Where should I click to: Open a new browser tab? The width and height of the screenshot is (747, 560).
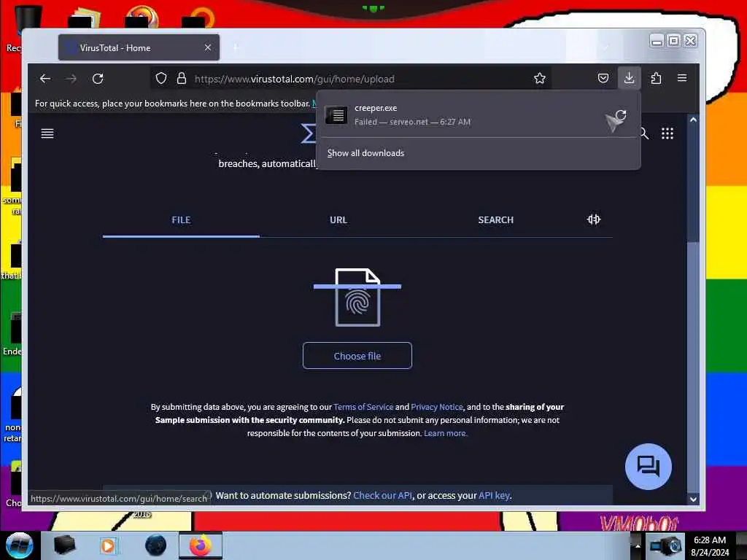coord(236,47)
